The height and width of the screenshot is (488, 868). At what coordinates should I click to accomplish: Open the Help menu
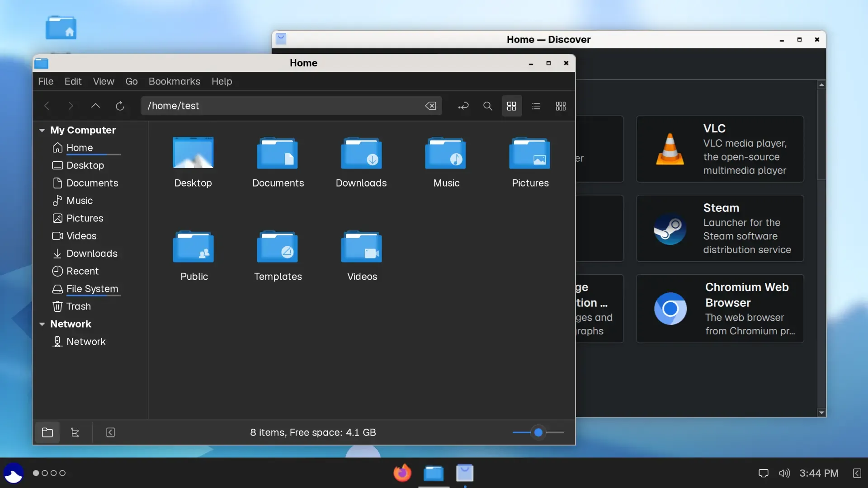point(222,81)
